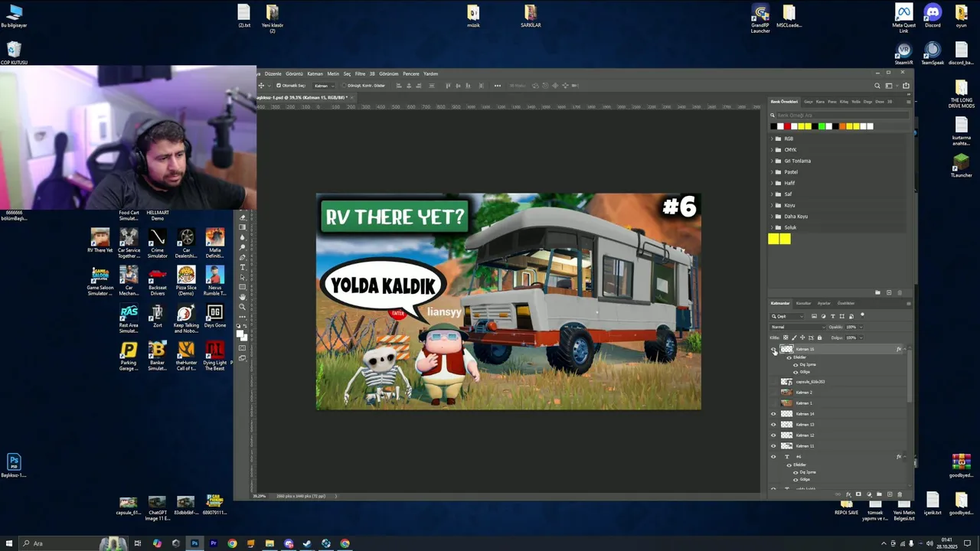This screenshot has width=980, height=551.
Task: Select the Path Selection tool
Action: coord(243,277)
